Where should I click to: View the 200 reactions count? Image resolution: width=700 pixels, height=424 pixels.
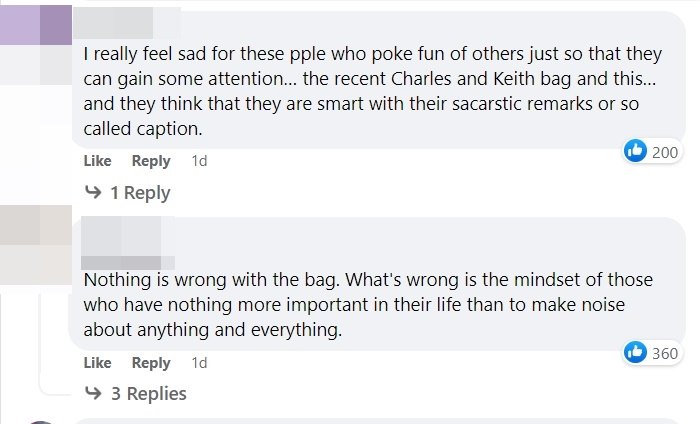665,152
